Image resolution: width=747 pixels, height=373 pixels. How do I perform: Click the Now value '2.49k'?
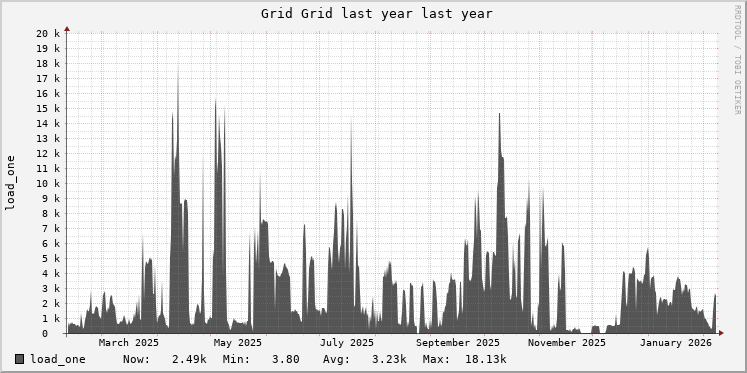[x=189, y=359]
